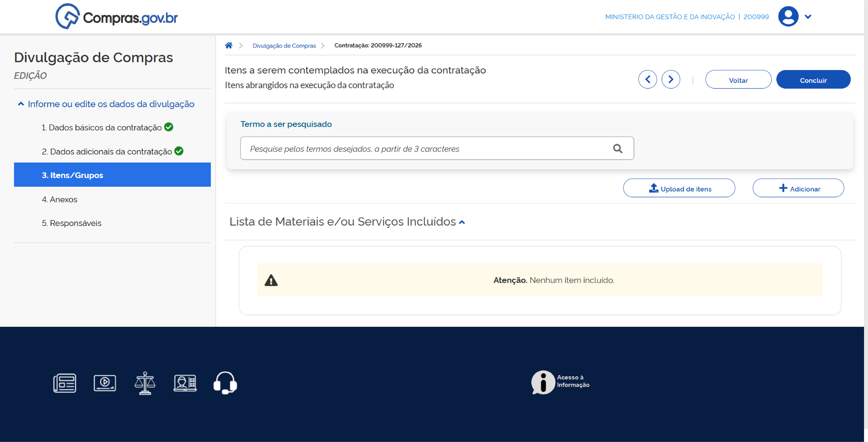Select step 3 Itens/Grupos
This screenshot has width=868, height=442.
coord(112,175)
